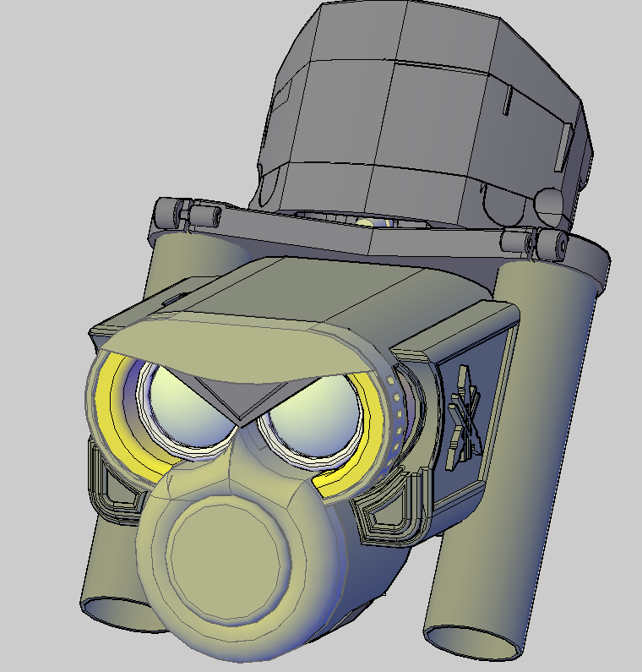Screen dimensions: 642x672
Task: Pick the left cheek strap buckle
Action: coord(115,484)
